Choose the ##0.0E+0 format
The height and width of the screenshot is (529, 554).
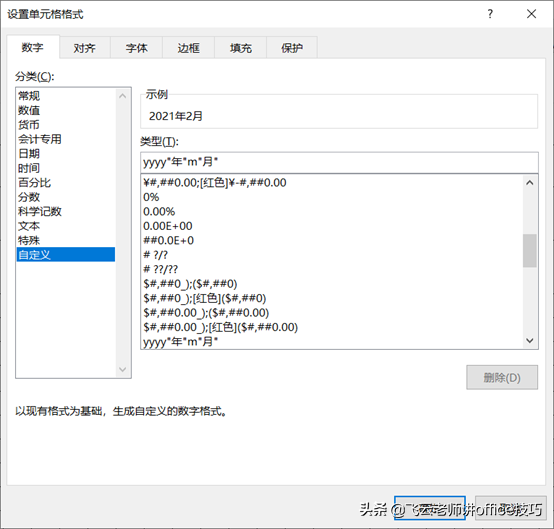[331, 241]
